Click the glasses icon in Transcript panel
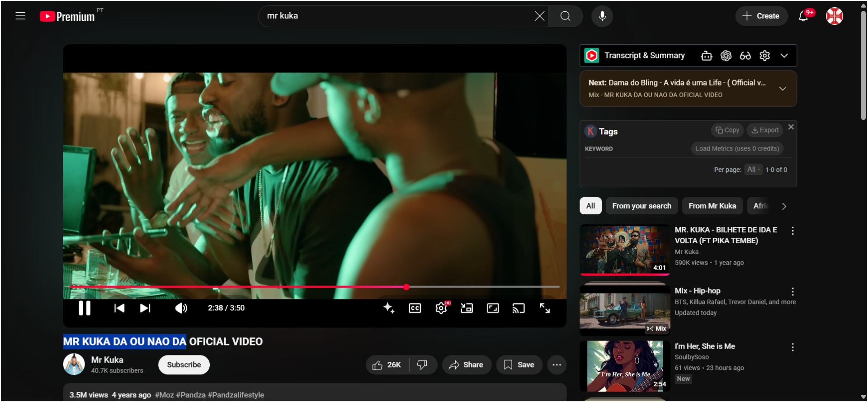The height and width of the screenshot is (402, 868). pos(745,56)
